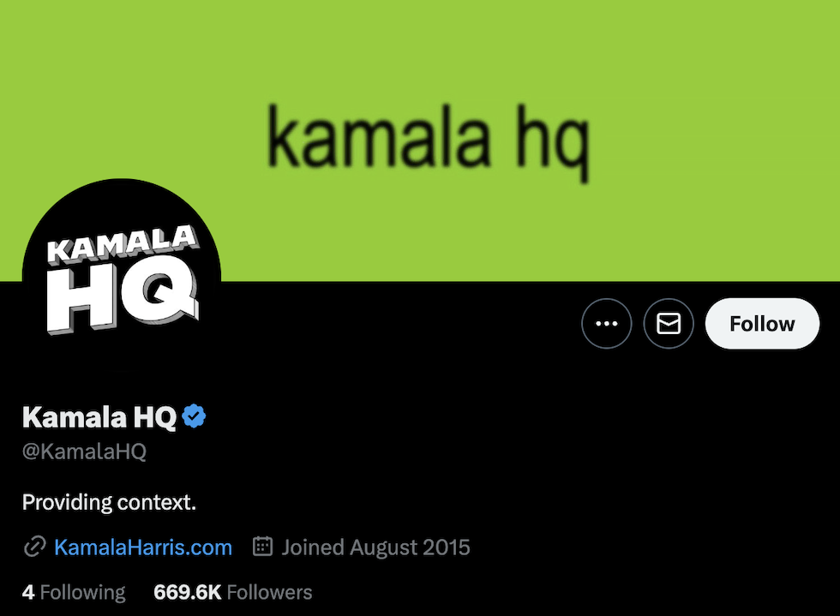Click the chain link icon
Screen dimensions: 840x616
point(34,547)
